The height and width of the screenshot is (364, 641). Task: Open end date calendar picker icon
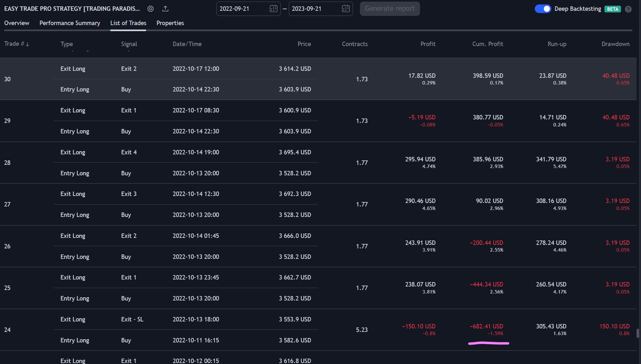click(346, 9)
